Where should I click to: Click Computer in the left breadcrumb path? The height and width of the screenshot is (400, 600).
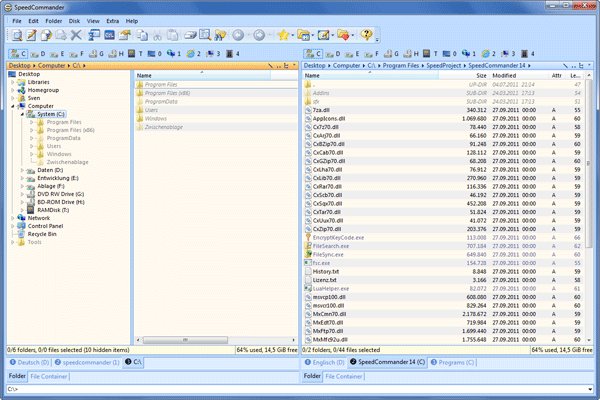click(51, 65)
